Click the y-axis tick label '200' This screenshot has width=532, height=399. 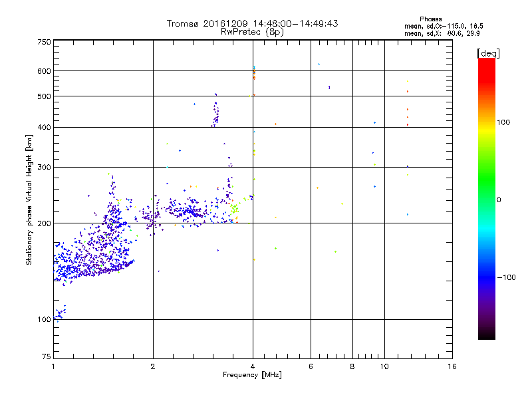point(44,223)
